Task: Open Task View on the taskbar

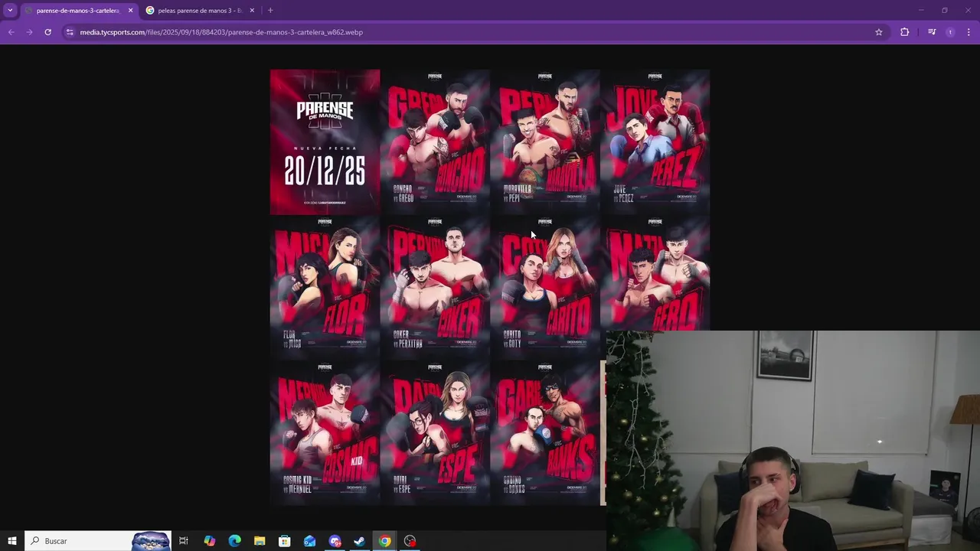Action: (x=184, y=541)
